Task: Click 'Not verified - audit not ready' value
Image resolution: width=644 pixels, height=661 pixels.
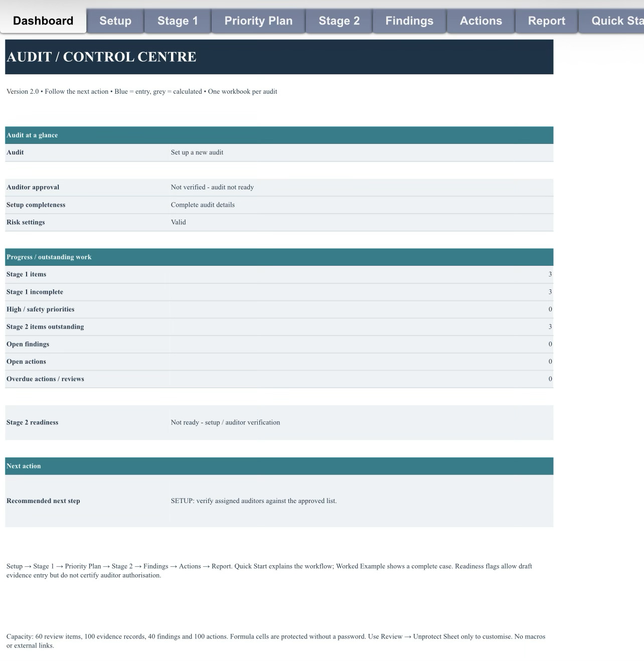Action: pos(362,187)
